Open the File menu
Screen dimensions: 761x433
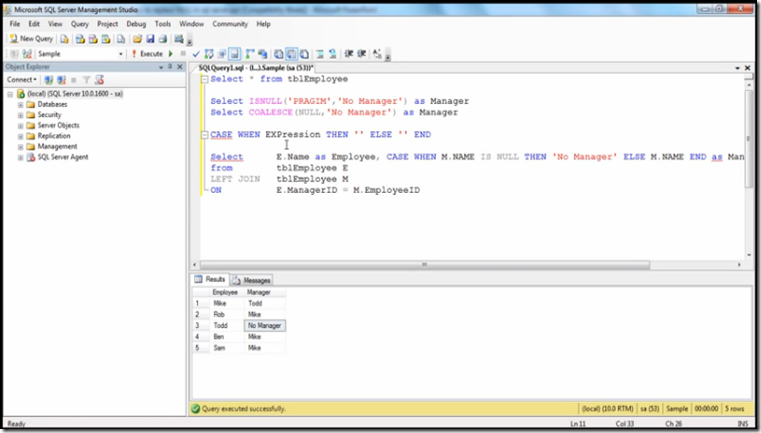point(15,24)
